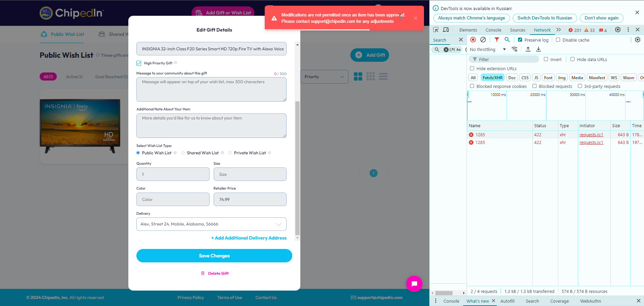Click the modal vertical scrollbar thumb
Viewport: 644px width, 306px height.
point(297,168)
